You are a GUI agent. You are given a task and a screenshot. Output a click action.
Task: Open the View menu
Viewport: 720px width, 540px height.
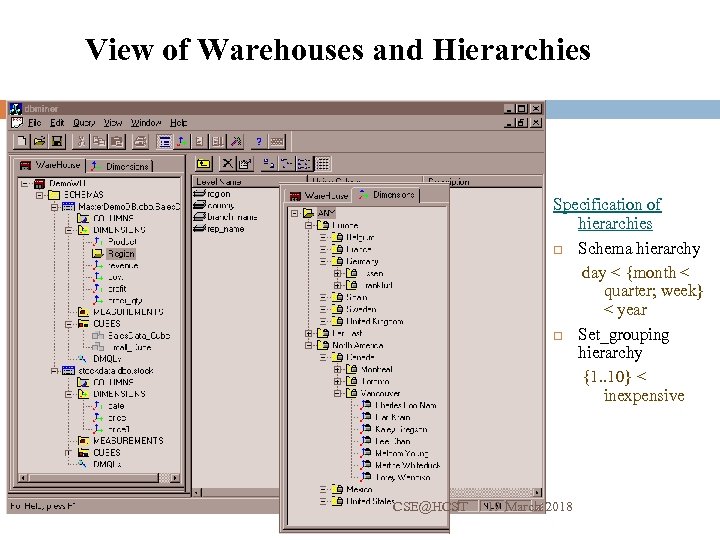tap(112, 123)
